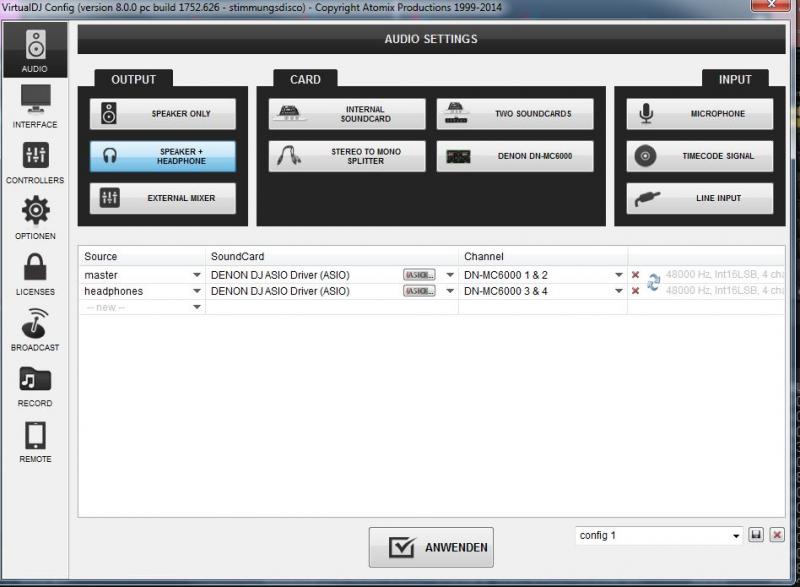This screenshot has width=800, height=587.
Task: Open the Record settings section
Action: tap(35, 386)
